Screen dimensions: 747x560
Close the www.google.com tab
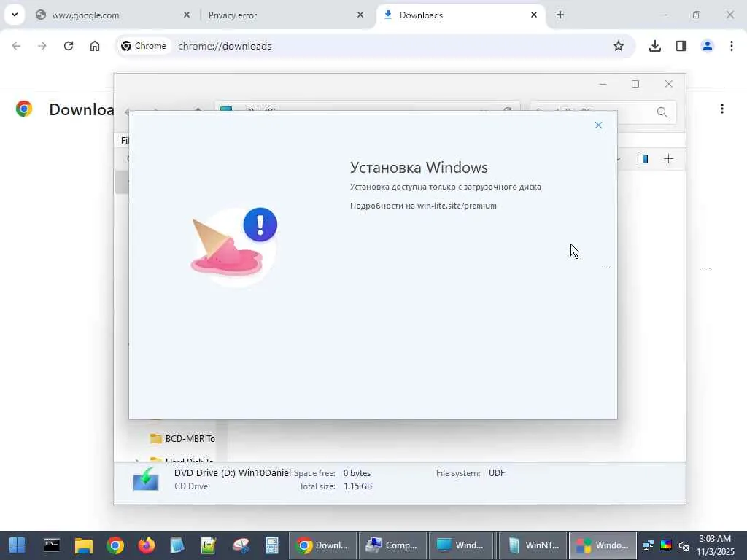pyautogui.click(x=187, y=15)
